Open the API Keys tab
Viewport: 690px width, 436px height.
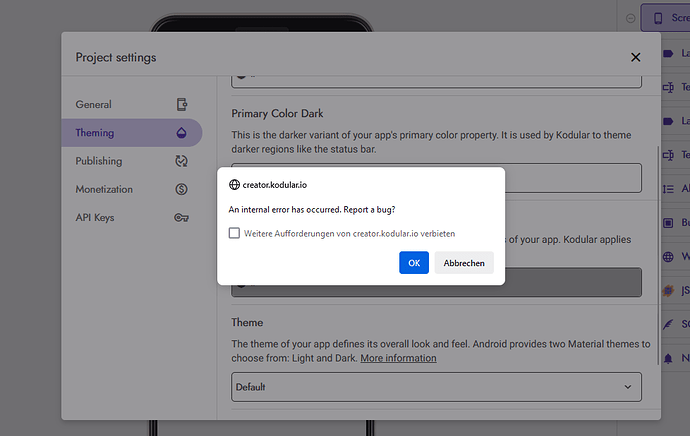[96, 217]
